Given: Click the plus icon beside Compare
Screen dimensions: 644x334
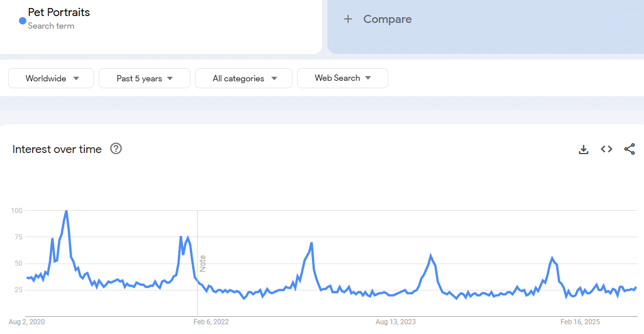Looking at the screenshot, I should tap(348, 19).
